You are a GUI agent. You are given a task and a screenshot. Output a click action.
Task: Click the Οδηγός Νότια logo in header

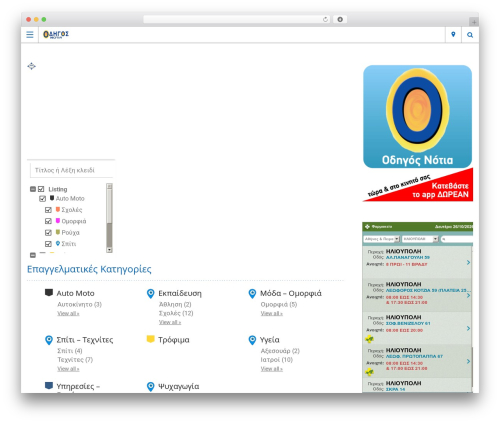tap(56, 34)
